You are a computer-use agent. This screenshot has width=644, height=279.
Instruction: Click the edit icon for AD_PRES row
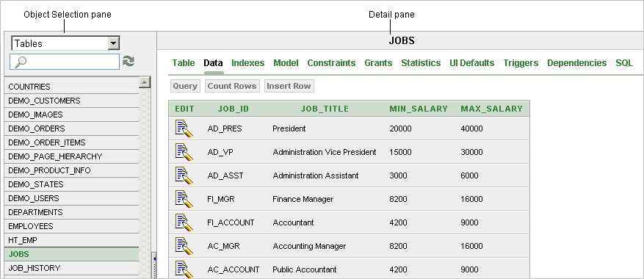coord(184,128)
